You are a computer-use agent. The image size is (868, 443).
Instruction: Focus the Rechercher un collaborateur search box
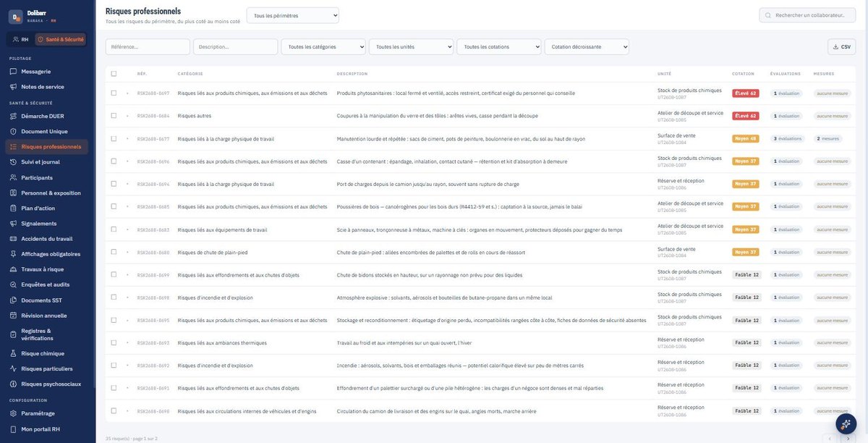pyautogui.click(x=807, y=15)
